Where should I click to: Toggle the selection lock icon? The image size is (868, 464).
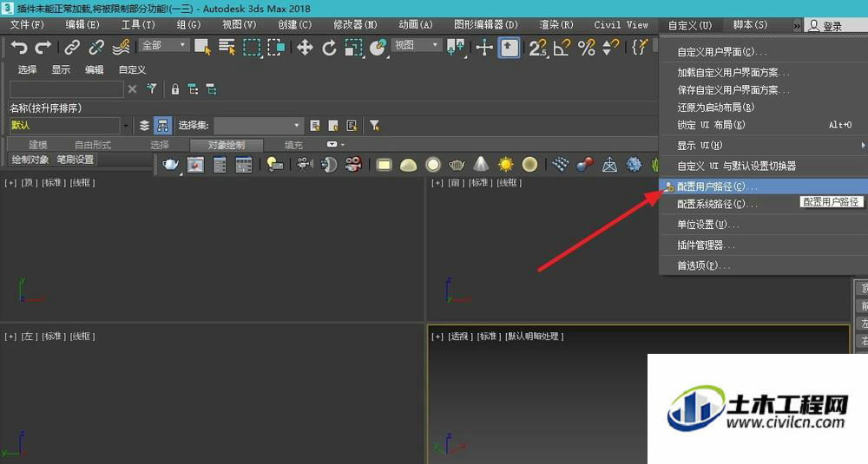tap(175, 89)
